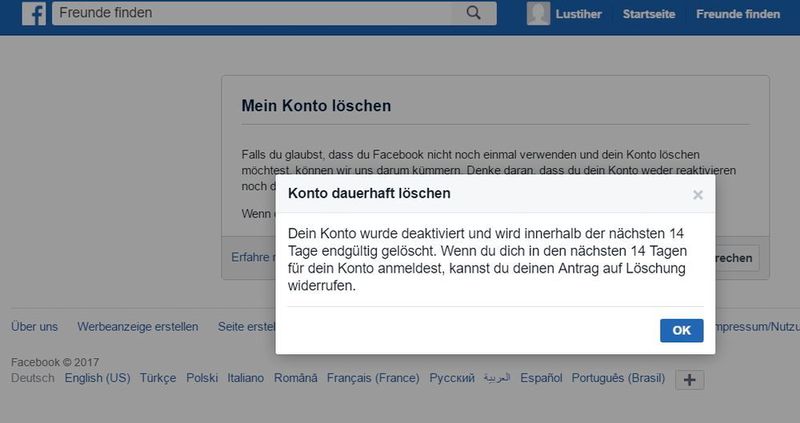Click partially hidden Erfahre mehr link
The image size is (800, 423).
click(x=253, y=257)
